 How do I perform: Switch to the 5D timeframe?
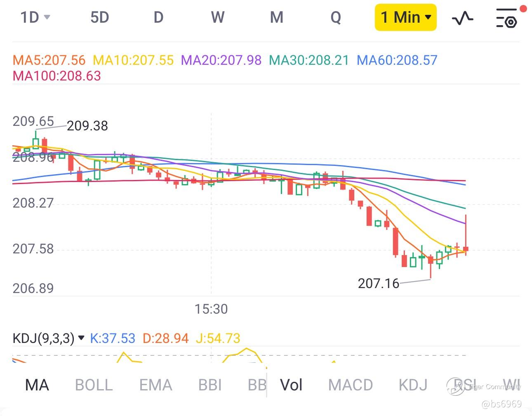(100, 17)
